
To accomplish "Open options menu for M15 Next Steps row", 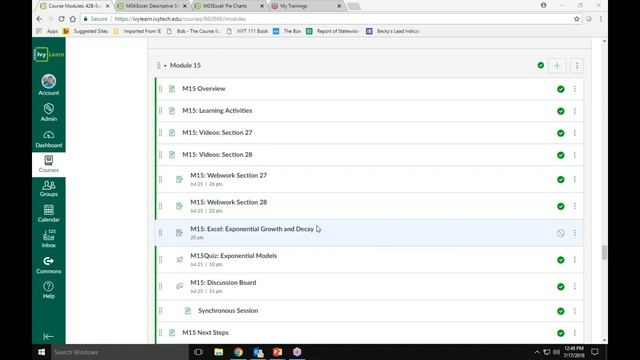I will (x=575, y=333).
